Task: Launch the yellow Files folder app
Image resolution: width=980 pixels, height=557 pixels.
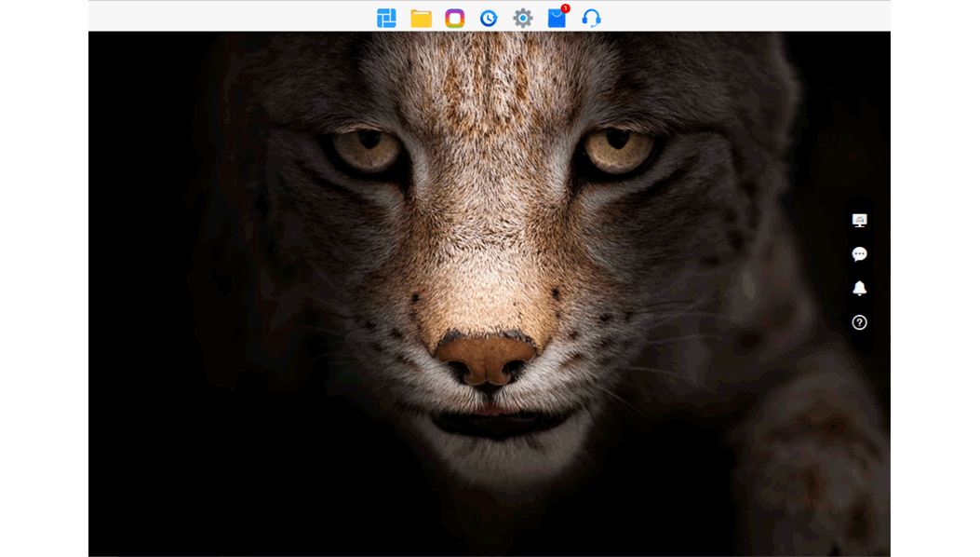Action: 421,18
